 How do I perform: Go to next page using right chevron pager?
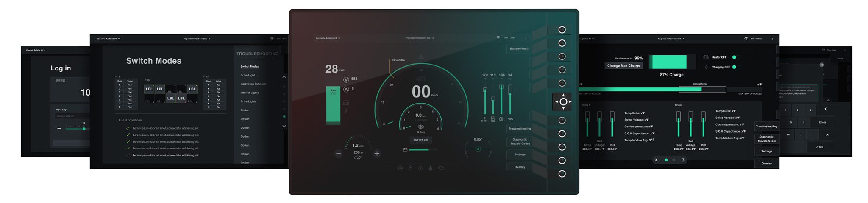tap(683, 160)
